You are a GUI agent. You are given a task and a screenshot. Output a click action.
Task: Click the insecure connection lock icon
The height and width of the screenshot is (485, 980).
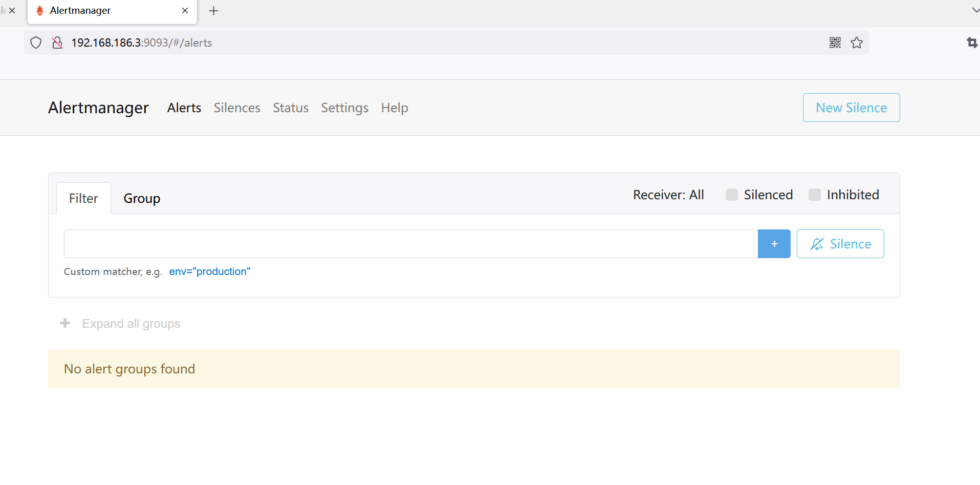tap(57, 43)
